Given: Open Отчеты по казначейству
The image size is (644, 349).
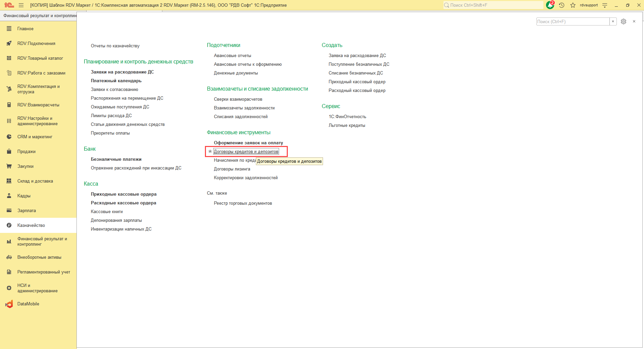Looking at the screenshot, I should pyautogui.click(x=115, y=46).
